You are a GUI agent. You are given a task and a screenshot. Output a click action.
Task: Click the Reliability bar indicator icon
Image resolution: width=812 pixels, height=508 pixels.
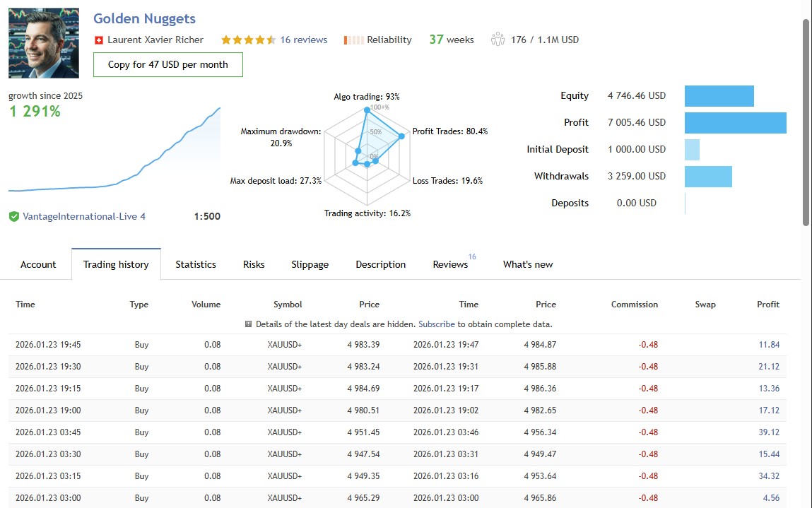(353, 40)
